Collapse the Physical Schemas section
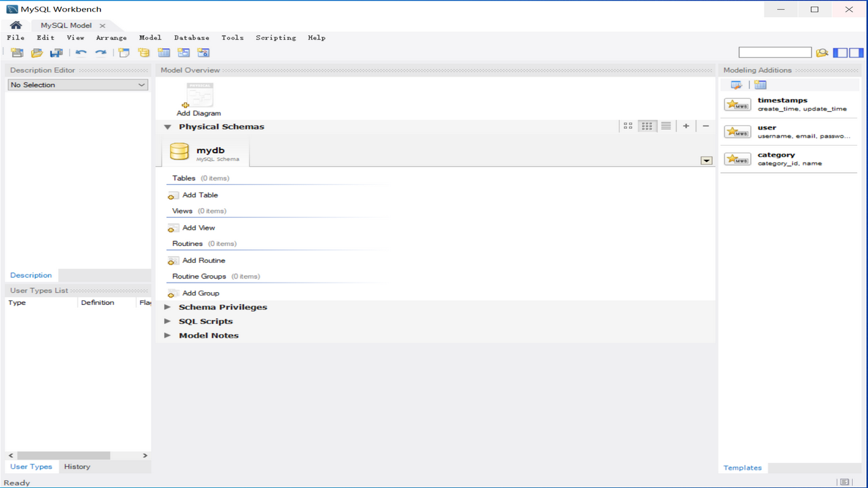Viewport: 868px width, 488px height. click(x=167, y=127)
